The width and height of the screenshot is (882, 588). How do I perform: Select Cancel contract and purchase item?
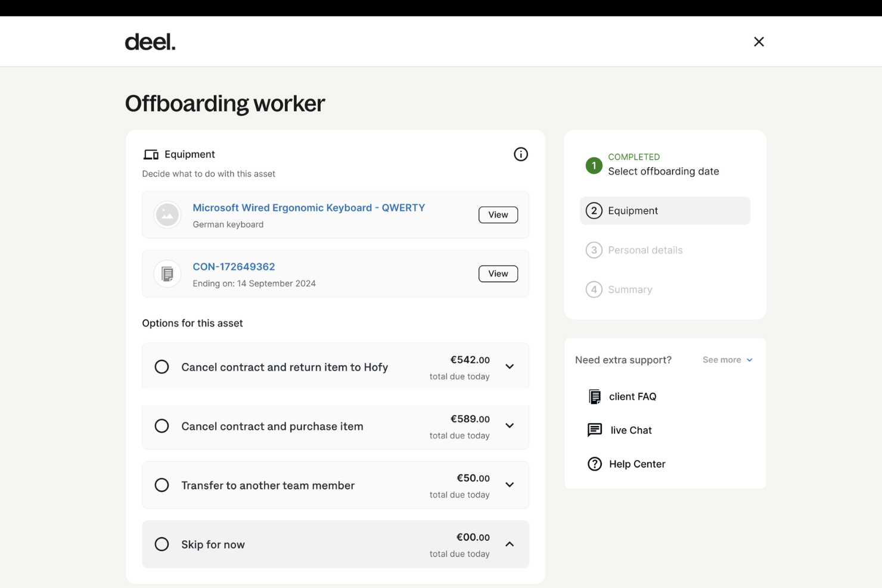162,425
